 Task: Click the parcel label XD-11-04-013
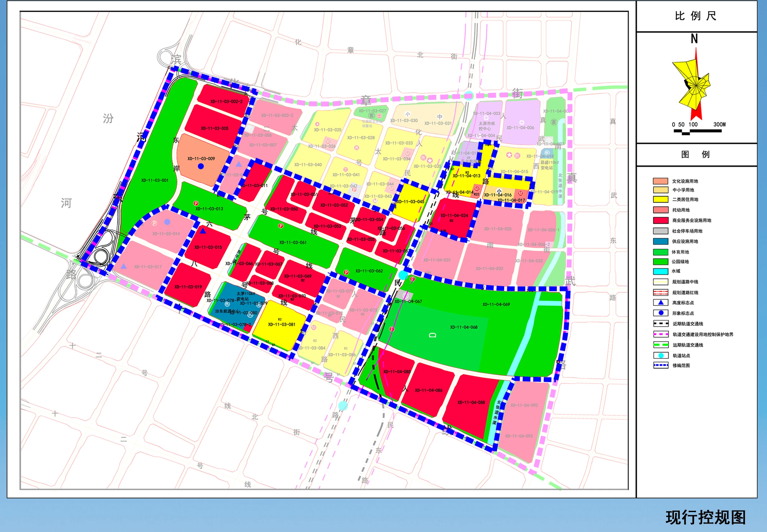(x=466, y=176)
